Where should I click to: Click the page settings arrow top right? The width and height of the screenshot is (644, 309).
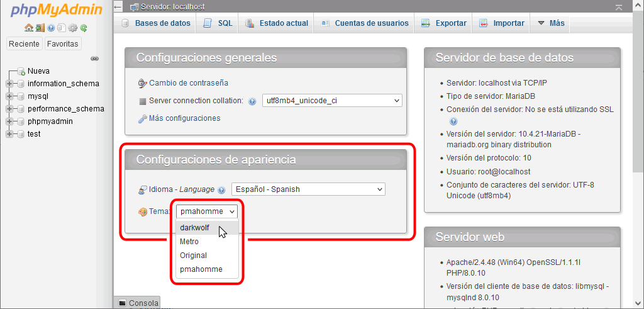619,7
